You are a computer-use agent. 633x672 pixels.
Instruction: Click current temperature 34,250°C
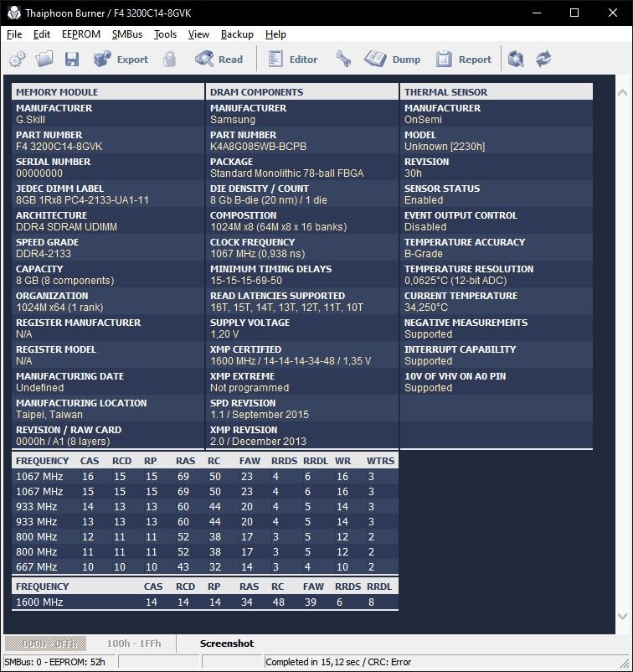coord(426,308)
